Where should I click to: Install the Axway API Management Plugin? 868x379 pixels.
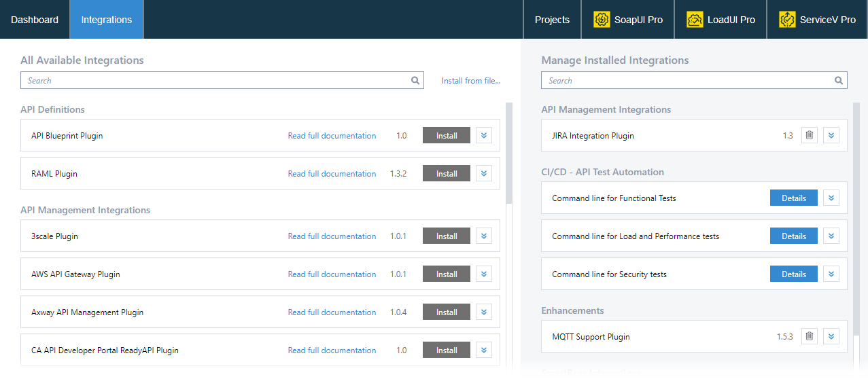coord(447,312)
